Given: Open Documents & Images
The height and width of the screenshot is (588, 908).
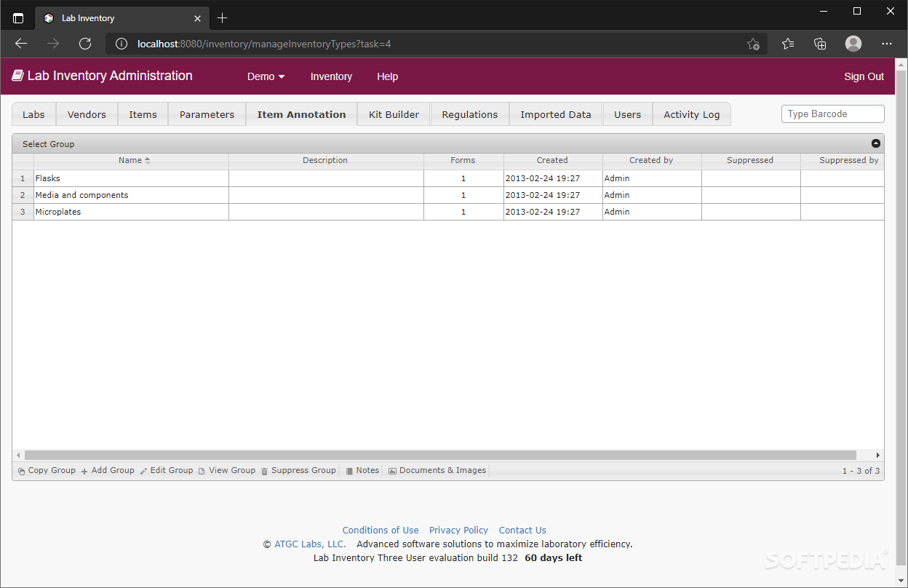Looking at the screenshot, I should [437, 470].
